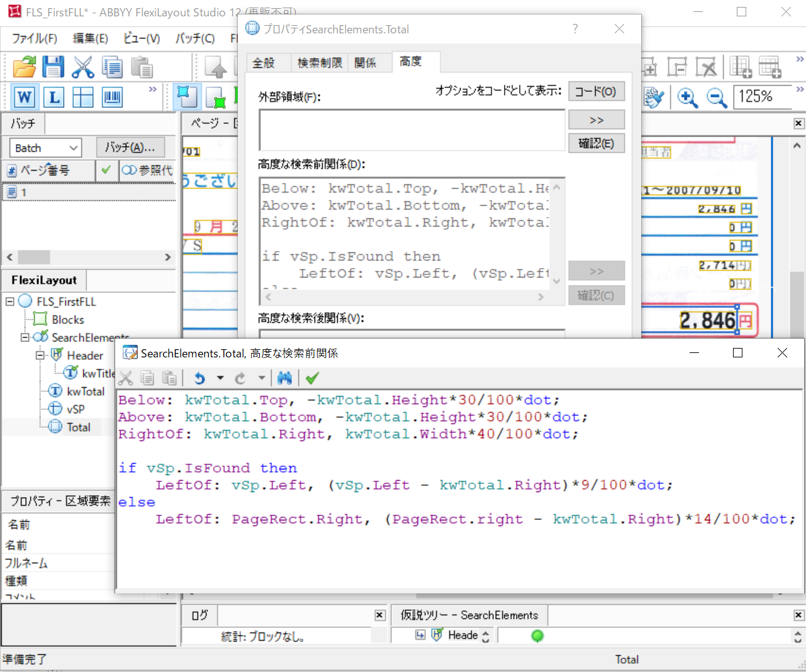Toggle the table separators display icon
Viewport: 806px width, 672px height.
(83, 97)
